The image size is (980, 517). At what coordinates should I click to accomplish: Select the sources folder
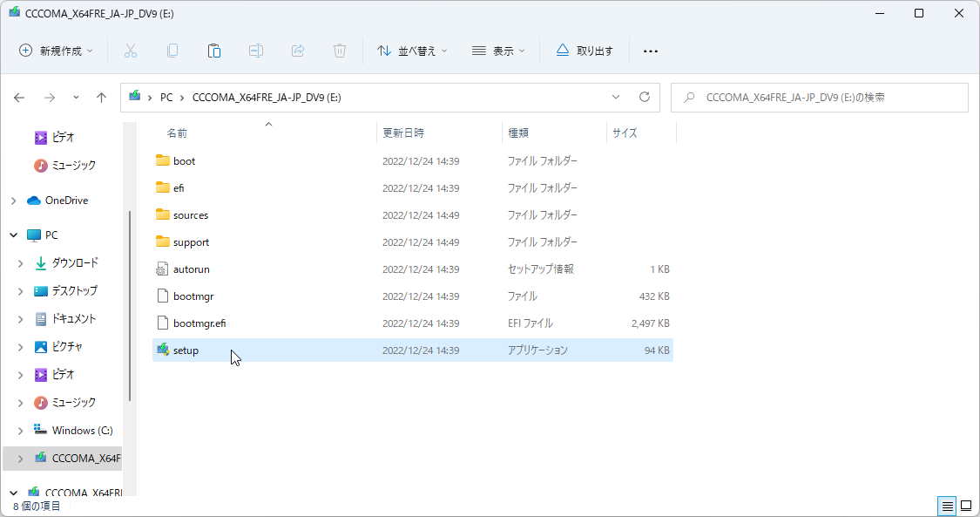pyautogui.click(x=413, y=215)
